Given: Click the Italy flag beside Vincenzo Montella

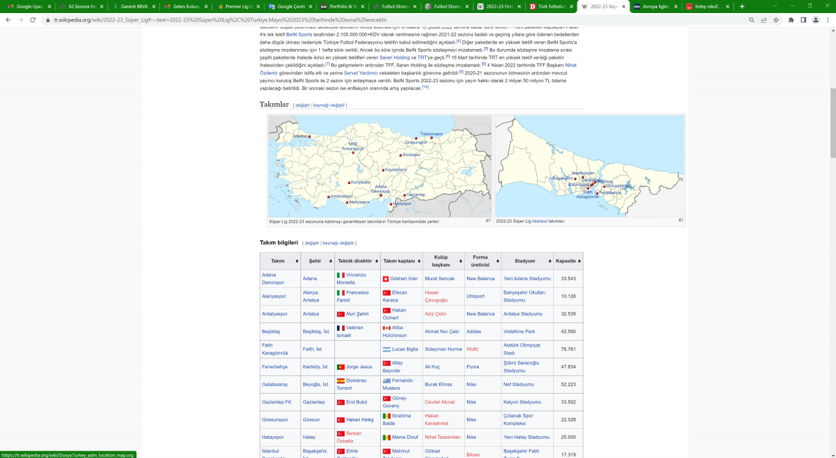Looking at the screenshot, I should [341, 275].
